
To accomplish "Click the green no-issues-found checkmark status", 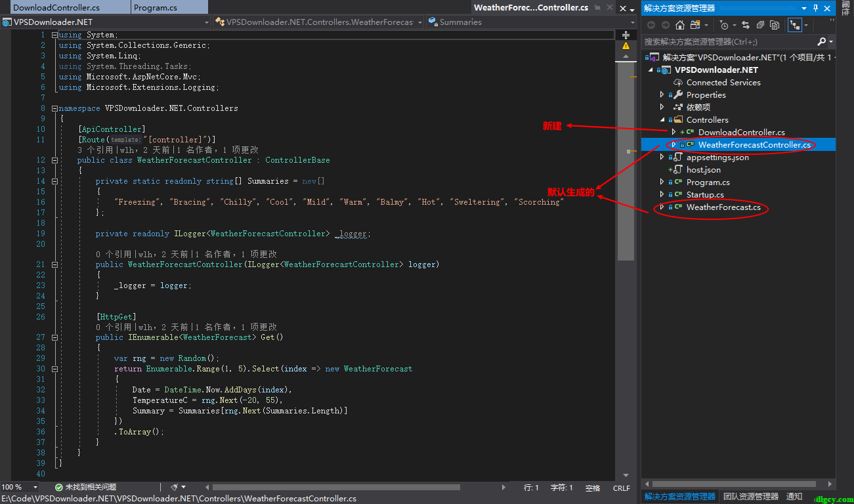I will click(x=58, y=488).
